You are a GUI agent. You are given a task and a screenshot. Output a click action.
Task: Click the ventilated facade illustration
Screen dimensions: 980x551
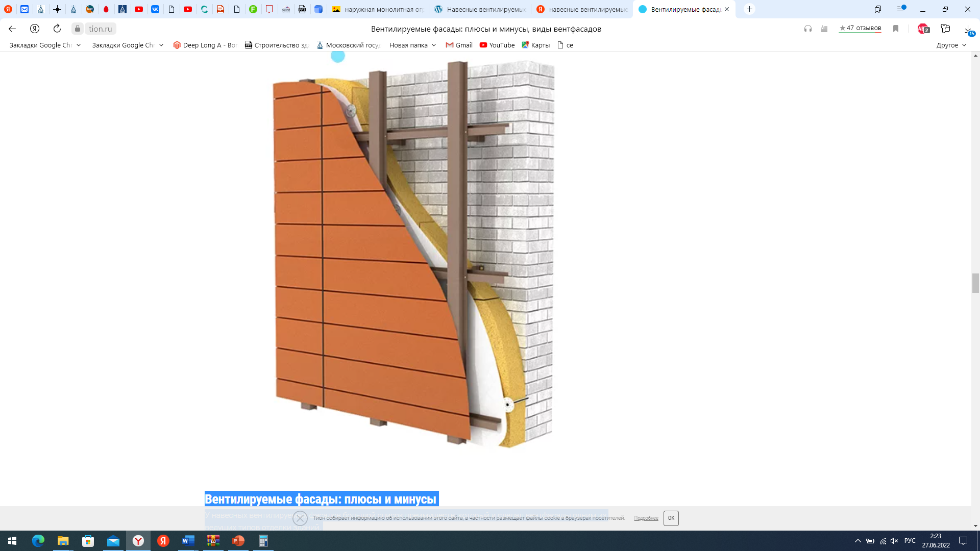pyautogui.click(x=413, y=254)
